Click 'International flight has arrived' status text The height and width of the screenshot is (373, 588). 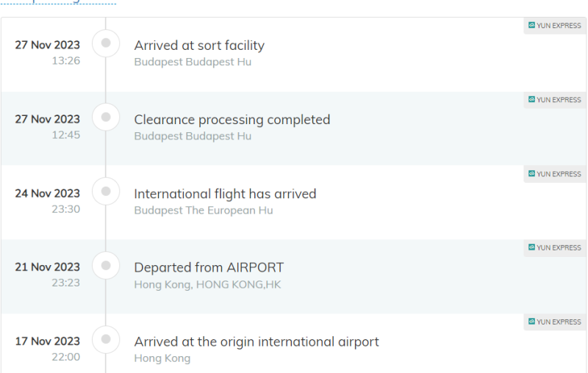(x=225, y=194)
